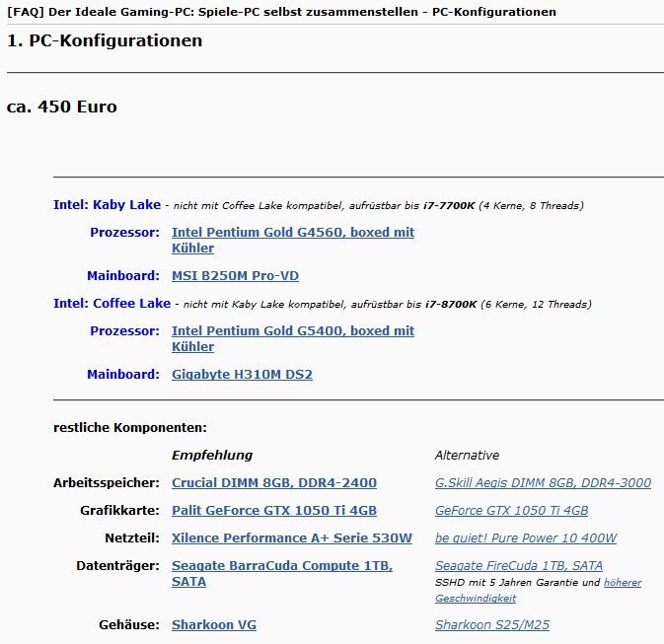The width and height of the screenshot is (664, 644).
Task: Click 'Mainboard:' label under Kaby Lake
Action: coord(123,275)
